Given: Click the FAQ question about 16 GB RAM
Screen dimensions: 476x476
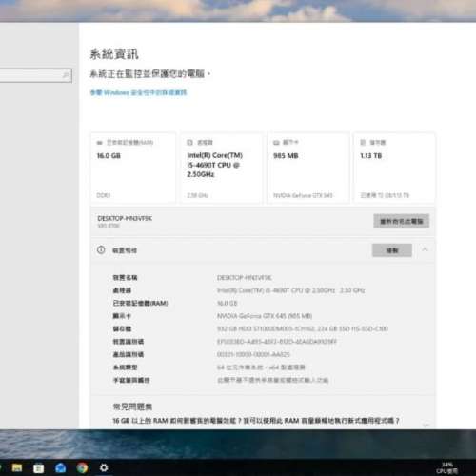Looking at the screenshot, I should coord(256,421).
